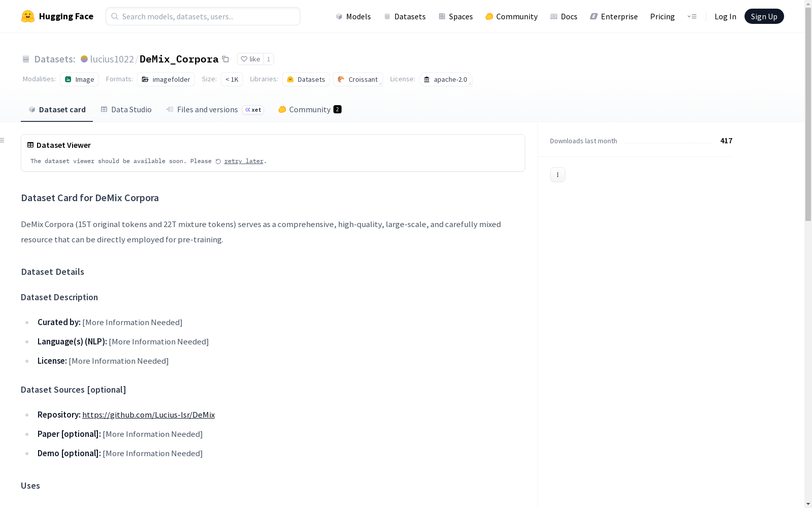Click the page vertical scrollbar
This screenshot has height=508, width=812.
808,114
